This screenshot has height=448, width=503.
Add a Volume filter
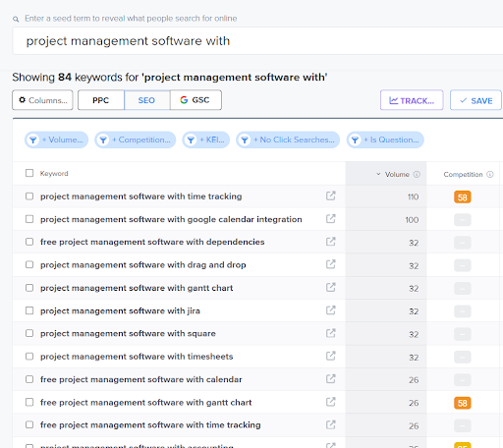[x=56, y=140]
